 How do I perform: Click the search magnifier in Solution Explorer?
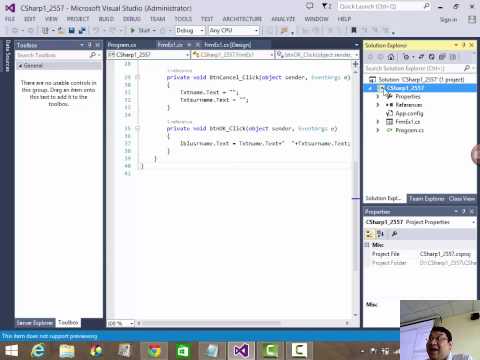click(467, 68)
